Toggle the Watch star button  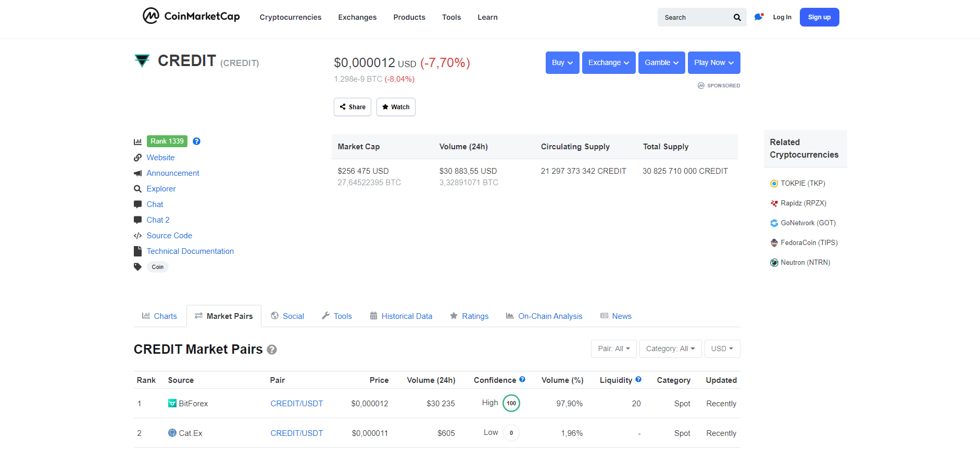click(396, 107)
